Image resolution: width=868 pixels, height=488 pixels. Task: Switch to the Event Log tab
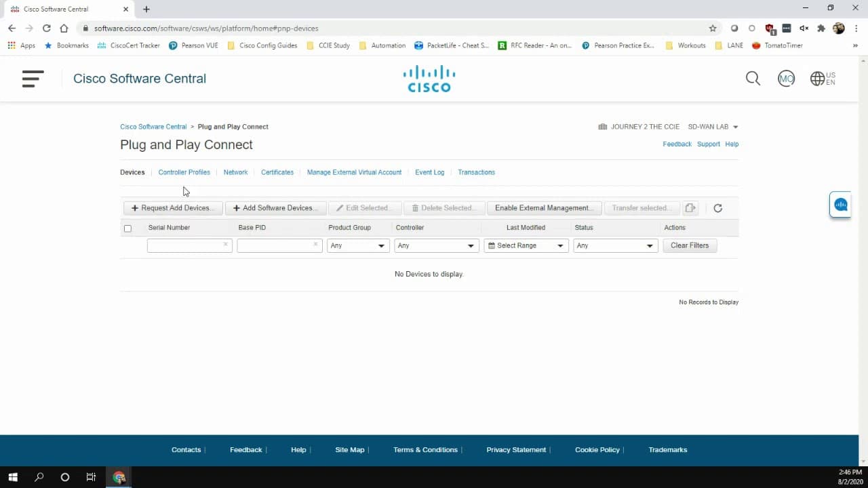(430, 172)
